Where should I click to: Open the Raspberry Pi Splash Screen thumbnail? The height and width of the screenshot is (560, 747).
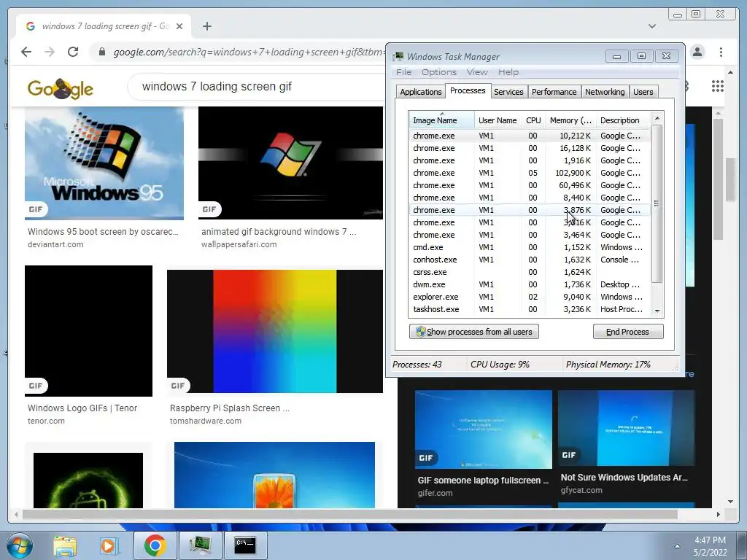click(275, 332)
